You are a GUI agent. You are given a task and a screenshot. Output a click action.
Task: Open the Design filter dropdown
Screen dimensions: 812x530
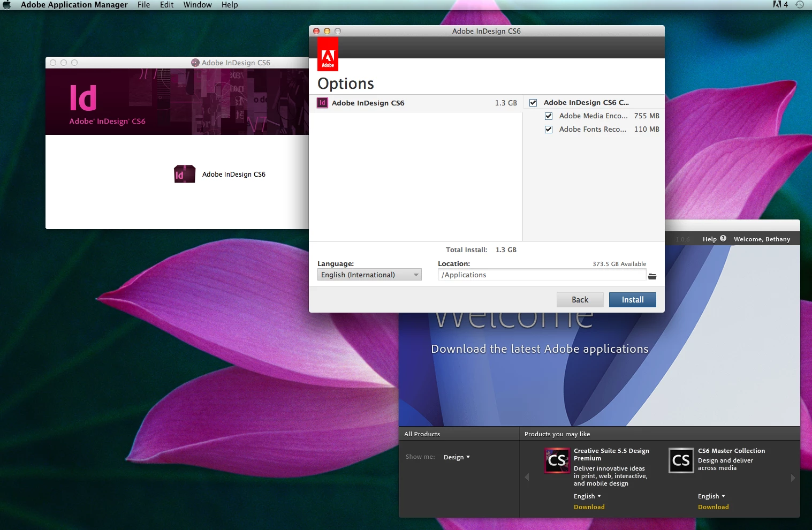coord(457,457)
